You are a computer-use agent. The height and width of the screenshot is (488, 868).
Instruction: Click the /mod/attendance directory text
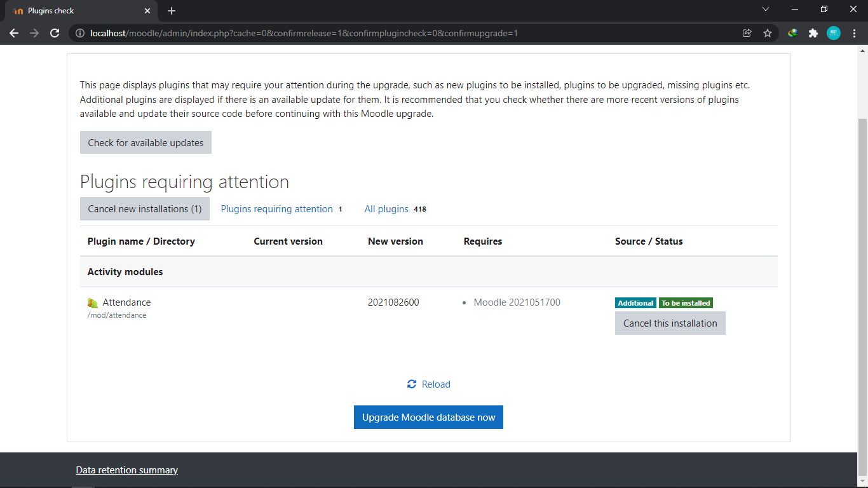point(117,315)
